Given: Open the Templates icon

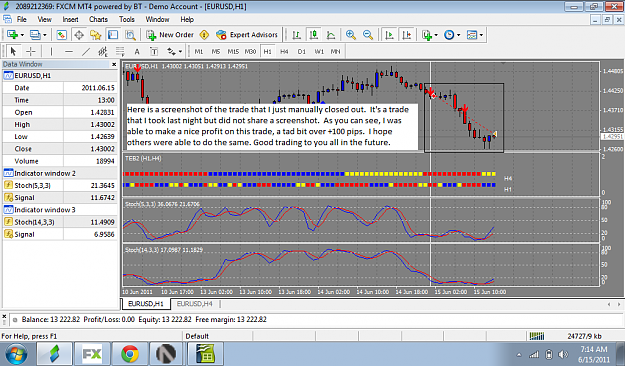Looking at the screenshot, I should (472, 35).
